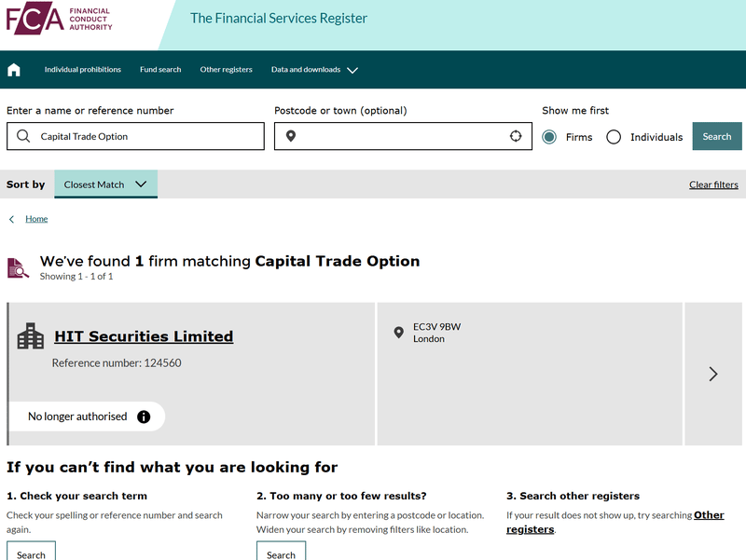Click Showing 1 - 1 of 1 text

[76, 277]
